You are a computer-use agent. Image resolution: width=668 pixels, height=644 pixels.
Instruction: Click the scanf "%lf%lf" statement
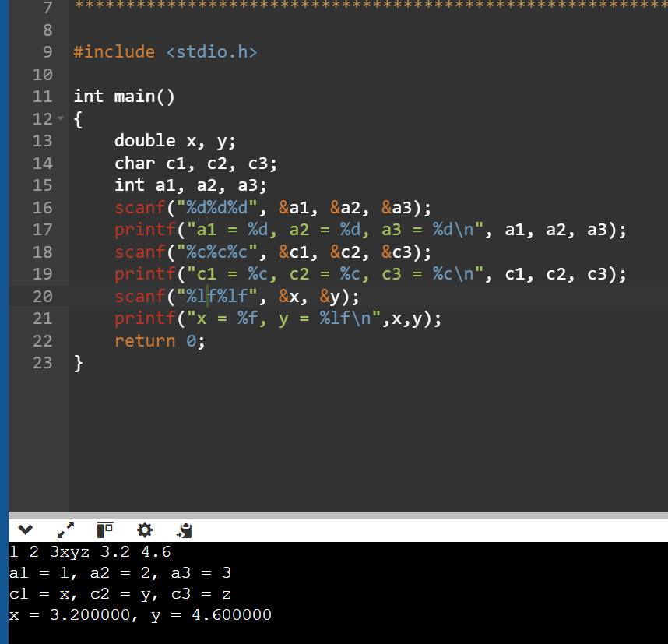(237, 296)
